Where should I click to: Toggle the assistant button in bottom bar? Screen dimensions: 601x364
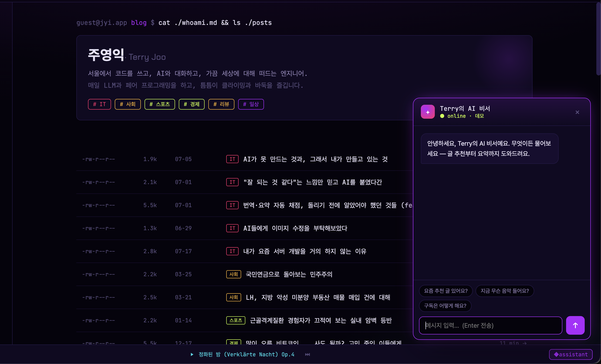pyautogui.click(x=571, y=354)
